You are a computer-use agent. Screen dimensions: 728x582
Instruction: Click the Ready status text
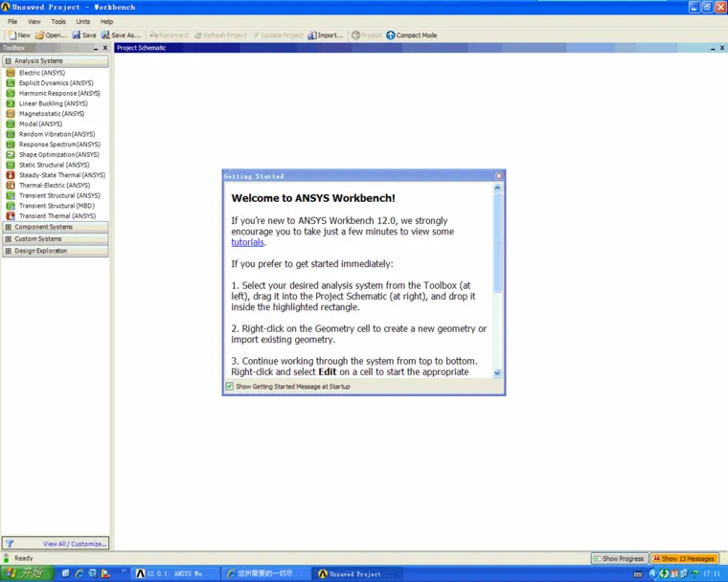[x=24, y=558]
